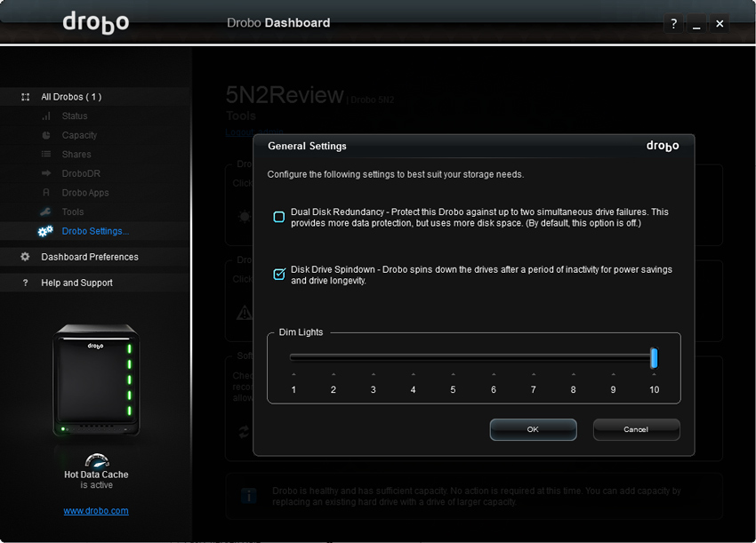Viewport: 756px width, 543px height.
Task: Click the Drobo Settings gears icon
Action: click(45, 231)
